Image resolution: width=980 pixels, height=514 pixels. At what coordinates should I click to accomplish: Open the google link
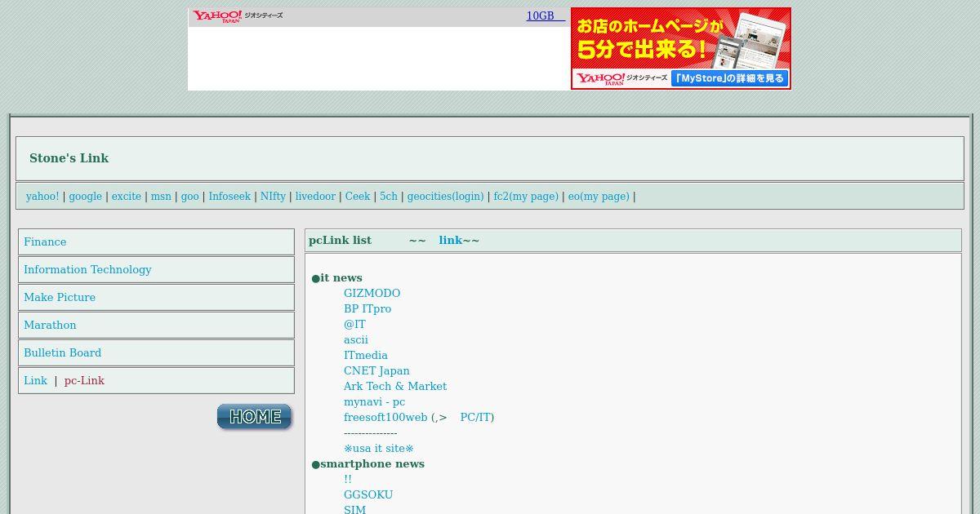(x=86, y=197)
